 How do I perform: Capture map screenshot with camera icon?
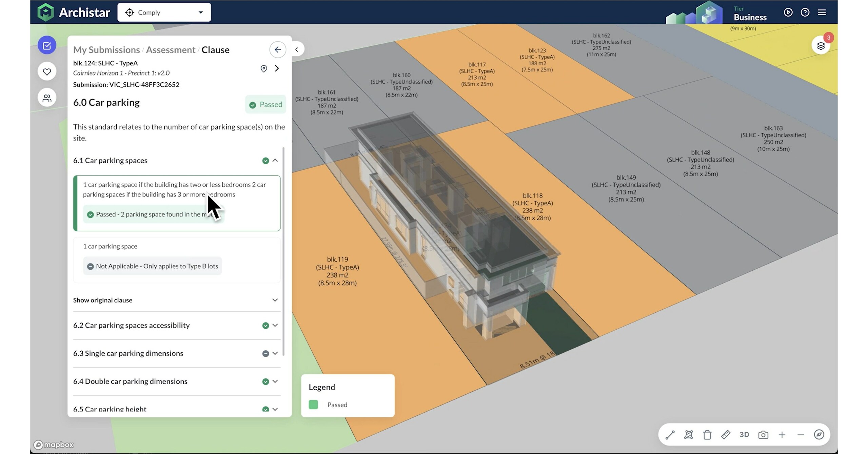[763, 435]
